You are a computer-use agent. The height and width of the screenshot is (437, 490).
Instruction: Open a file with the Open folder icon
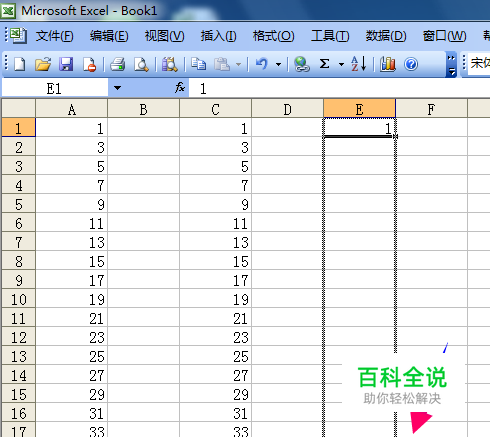[43, 64]
